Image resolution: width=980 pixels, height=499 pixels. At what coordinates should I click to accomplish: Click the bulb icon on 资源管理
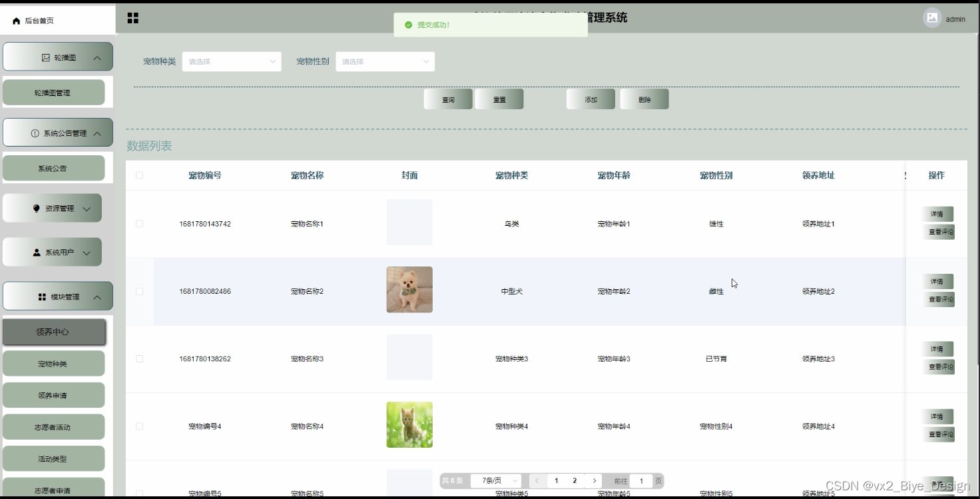(37, 209)
